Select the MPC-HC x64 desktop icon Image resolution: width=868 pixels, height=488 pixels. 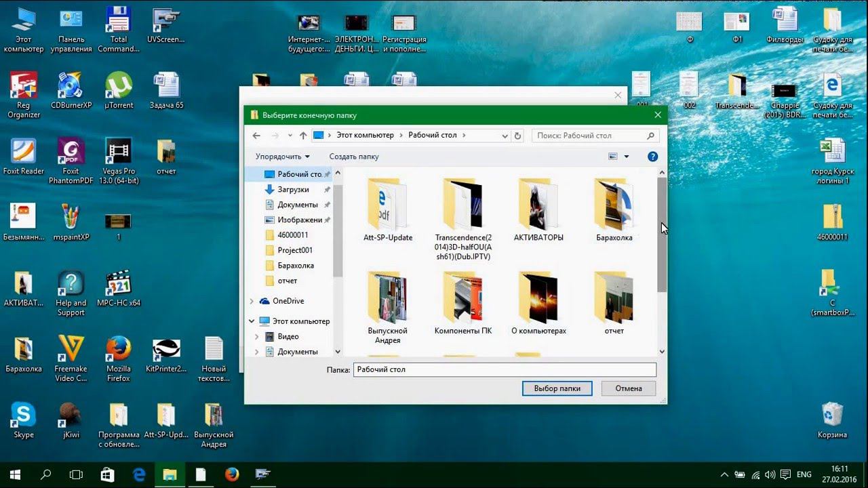(x=119, y=289)
